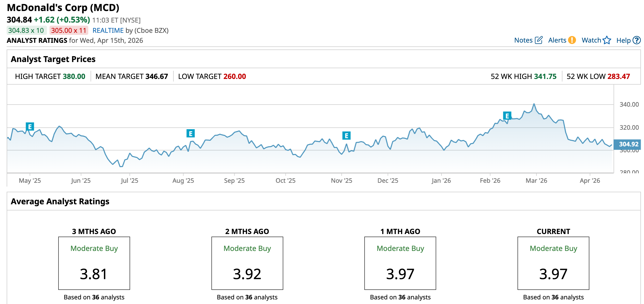
Task: Click the green 304.83 x 10 bid box
Action: (x=26, y=31)
